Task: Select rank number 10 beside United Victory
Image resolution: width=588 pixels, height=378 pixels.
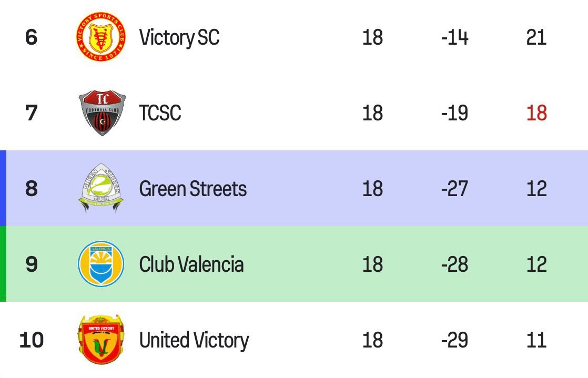Action: coord(32,340)
